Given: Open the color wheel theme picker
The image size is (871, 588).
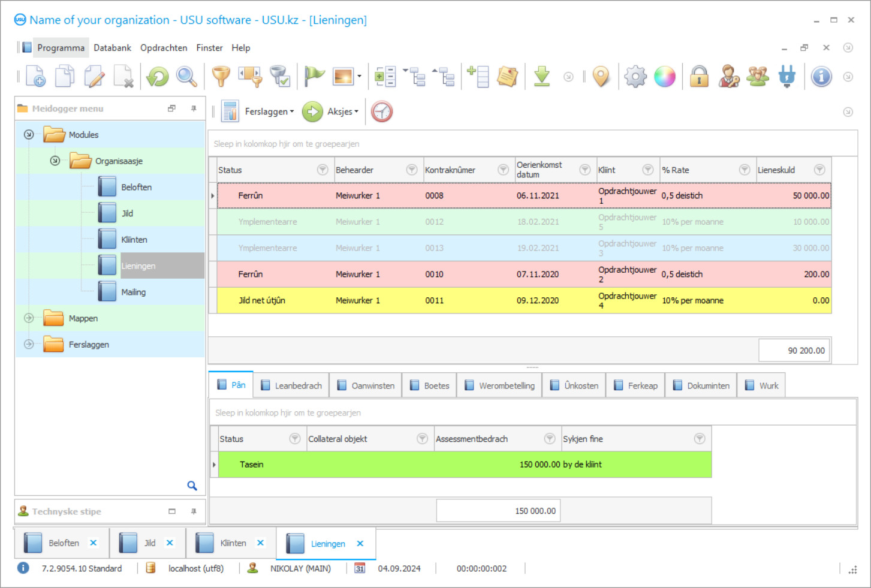Looking at the screenshot, I should [x=665, y=77].
